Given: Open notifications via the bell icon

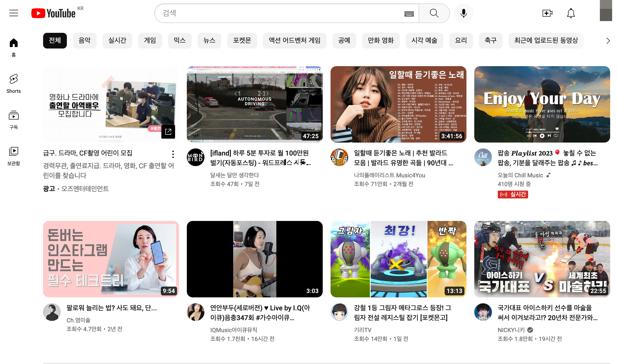Looking at the screenshot, I should coord(571,13).
